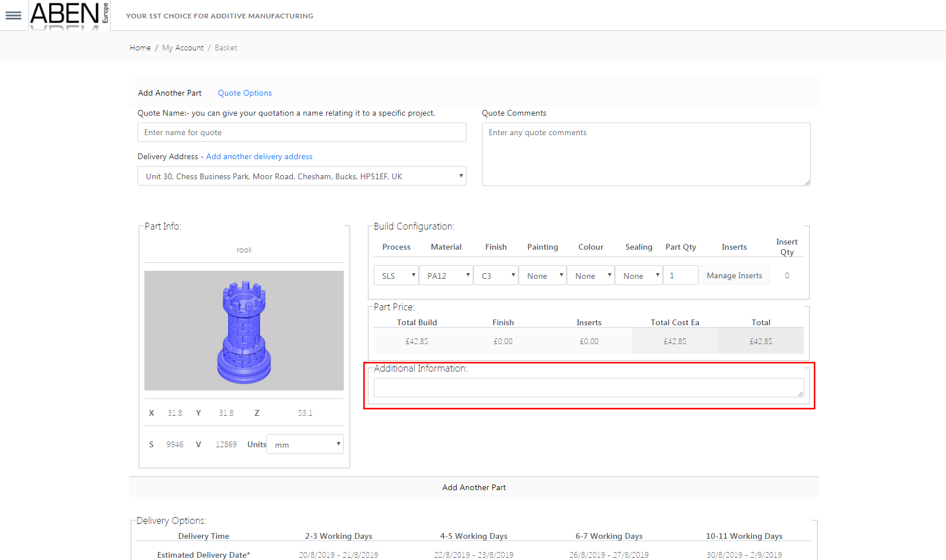946x560 pixels.
Task: Expand the Sealing dropdown
Action: coord(639,275)
